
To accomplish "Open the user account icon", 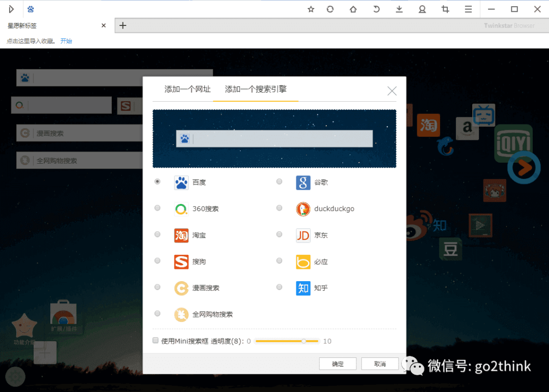I will 422,10.
